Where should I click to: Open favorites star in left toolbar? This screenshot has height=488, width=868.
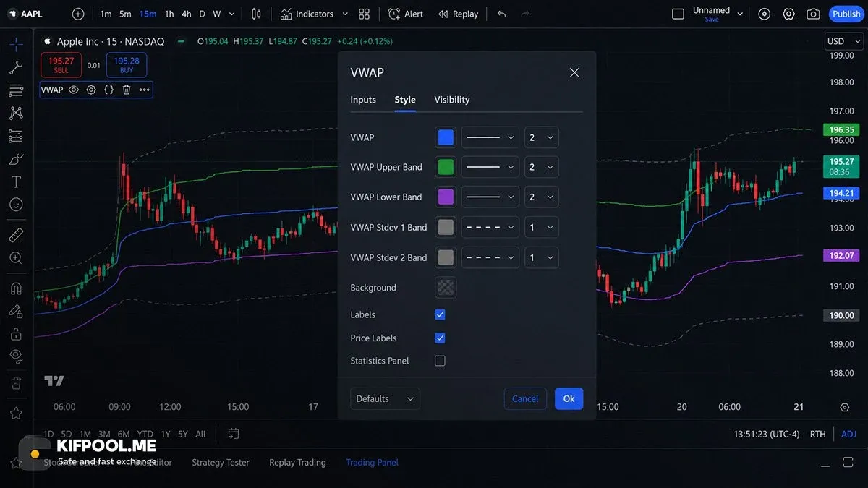16,414
